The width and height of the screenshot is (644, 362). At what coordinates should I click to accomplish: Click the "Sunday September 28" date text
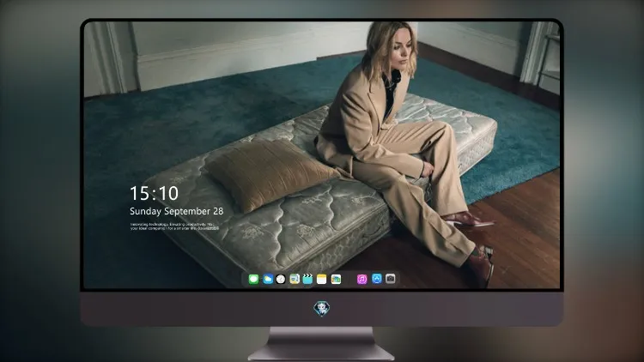pos(177,211)
